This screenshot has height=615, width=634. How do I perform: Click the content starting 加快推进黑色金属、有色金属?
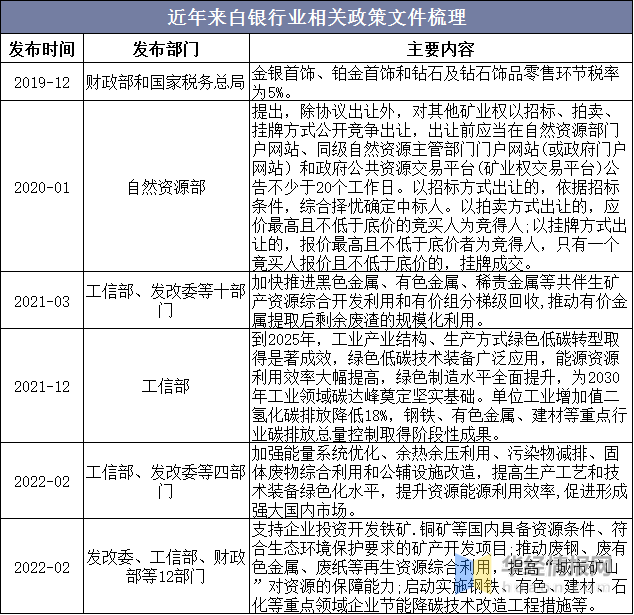440,301
